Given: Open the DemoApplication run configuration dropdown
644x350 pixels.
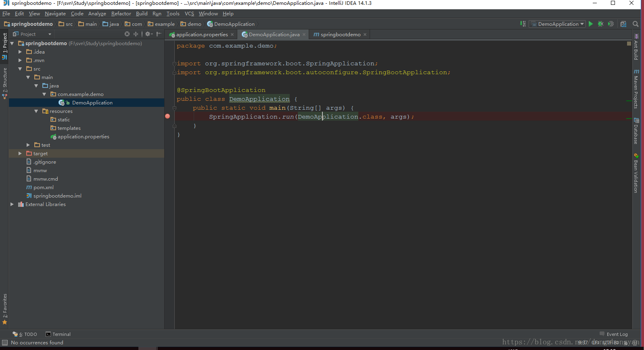Looking at the screenshot, I should [557, 24].
